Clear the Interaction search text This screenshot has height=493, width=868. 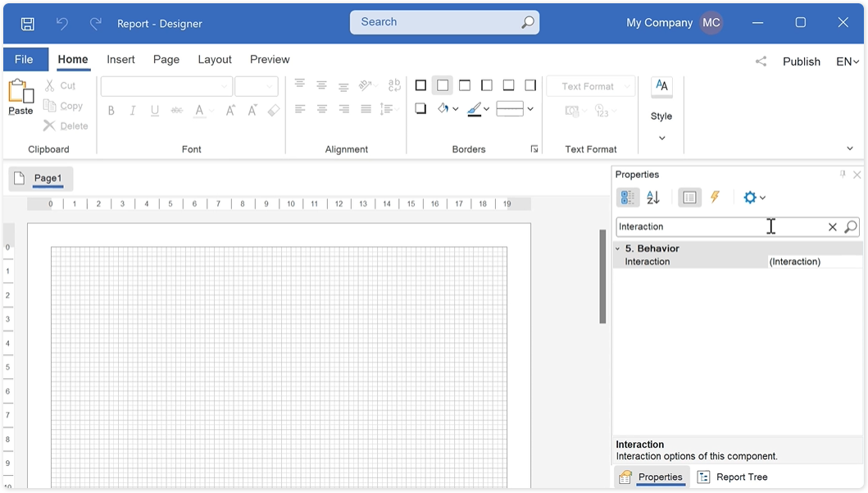[x=832, y=226]
